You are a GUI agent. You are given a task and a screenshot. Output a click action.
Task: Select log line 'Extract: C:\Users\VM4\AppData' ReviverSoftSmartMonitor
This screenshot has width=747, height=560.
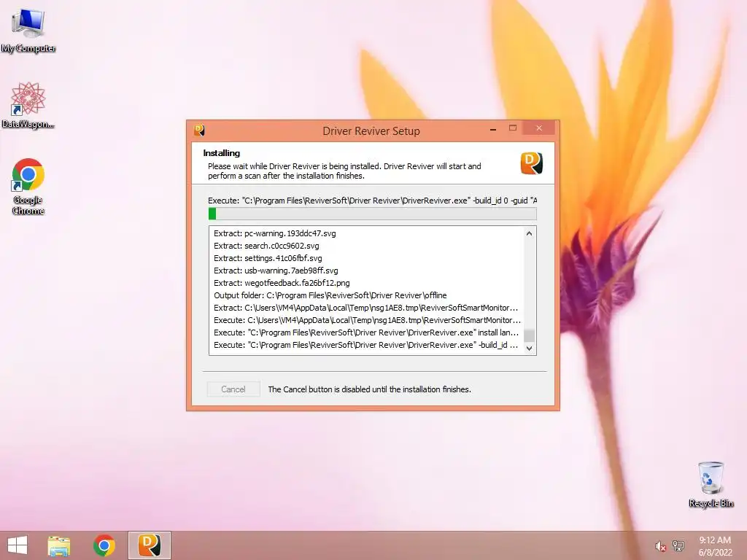366,308
